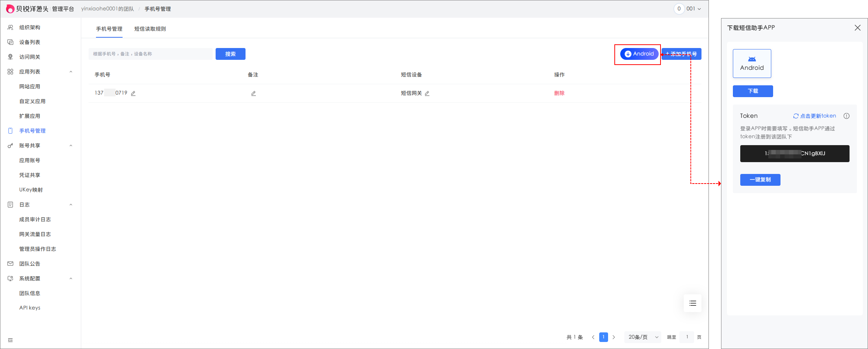Open the 20条/页 page size dropdown
This screenshot has height=349, width=868.
(x=643, y=337)
